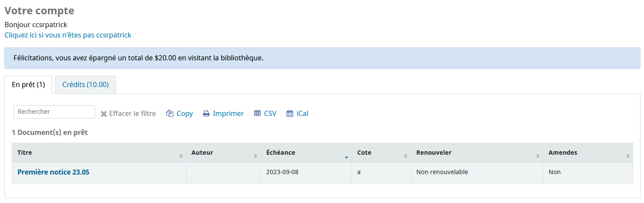Click the Titre column header text
Viewport: 644px width, 203px height.
tap(25, 153)
